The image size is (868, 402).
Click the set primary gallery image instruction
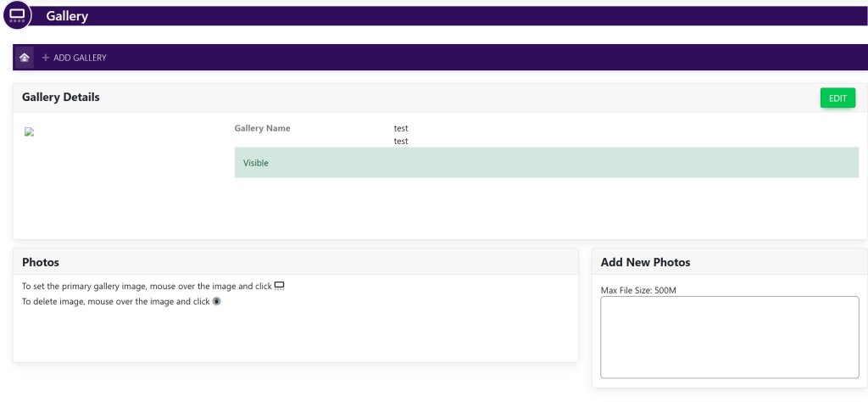coord(146,287)
